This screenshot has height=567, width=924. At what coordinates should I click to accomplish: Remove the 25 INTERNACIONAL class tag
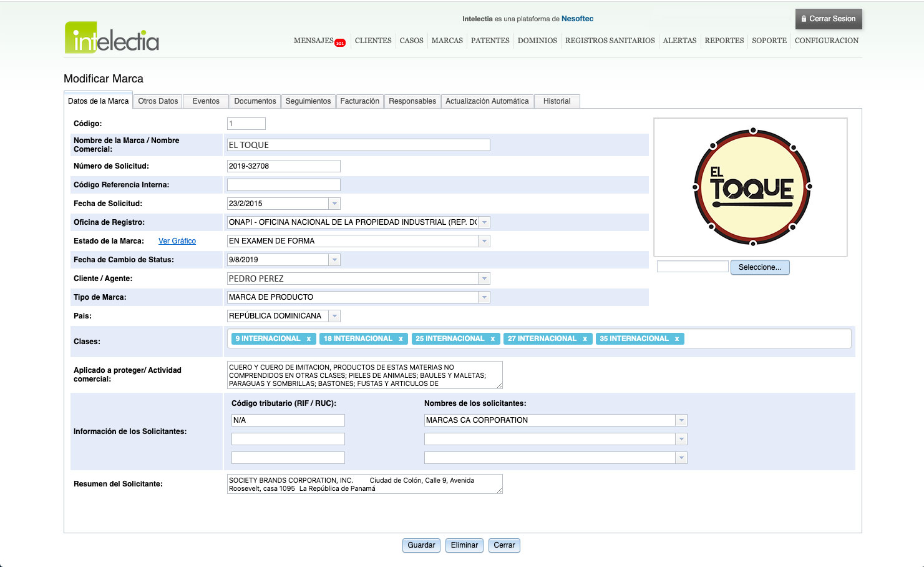point(492,339)
